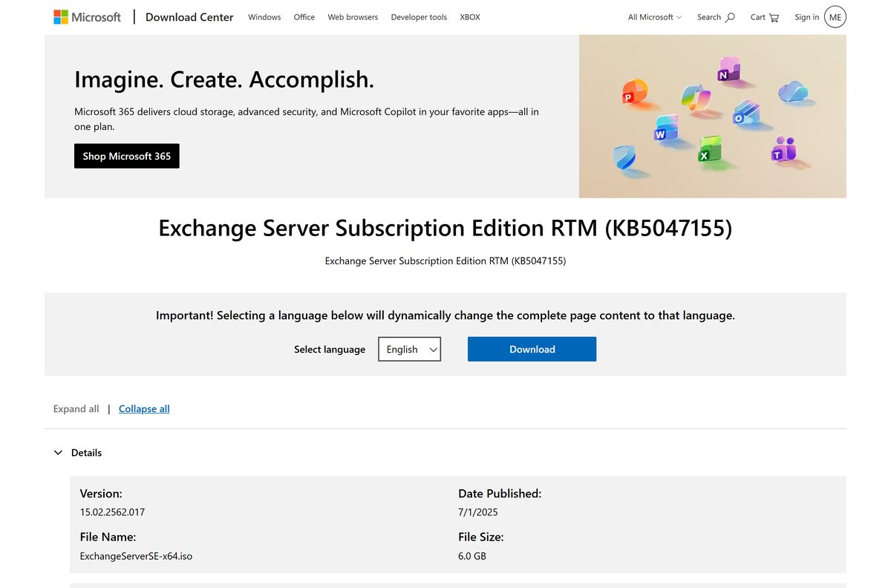This screenshot has height=588, width=891.
Task: Open Web browsers menu item
Action: tap(353, 17)
